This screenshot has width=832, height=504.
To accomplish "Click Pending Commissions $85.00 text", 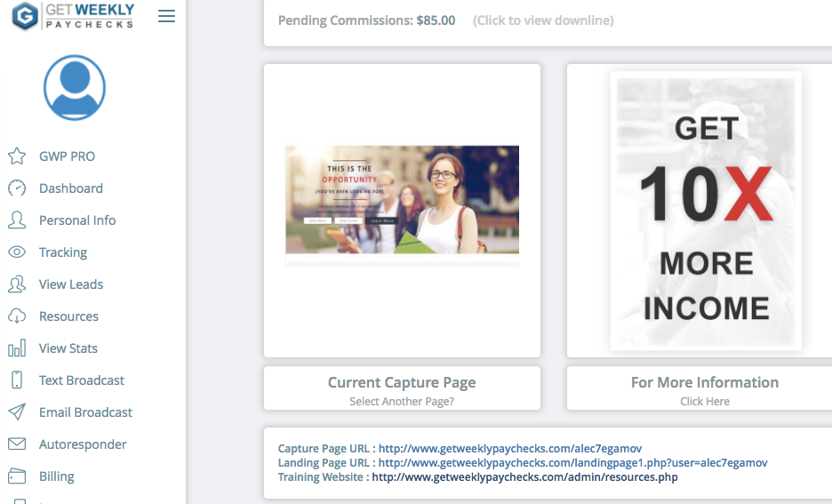I will pyautogui.click(x=366, y=20).
